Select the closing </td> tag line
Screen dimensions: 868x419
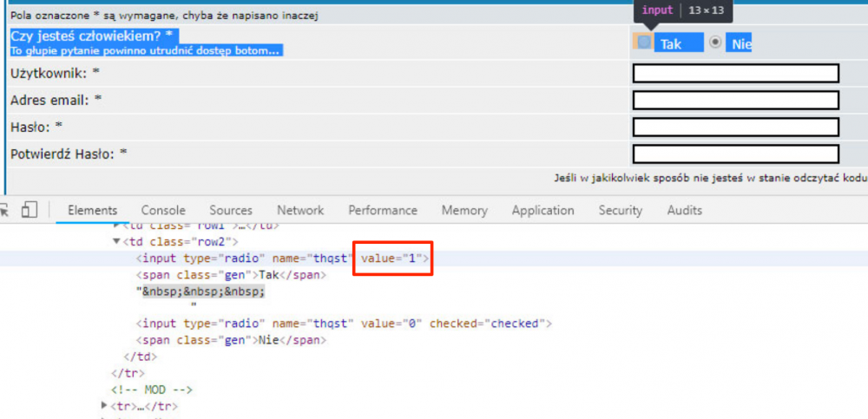140,357
